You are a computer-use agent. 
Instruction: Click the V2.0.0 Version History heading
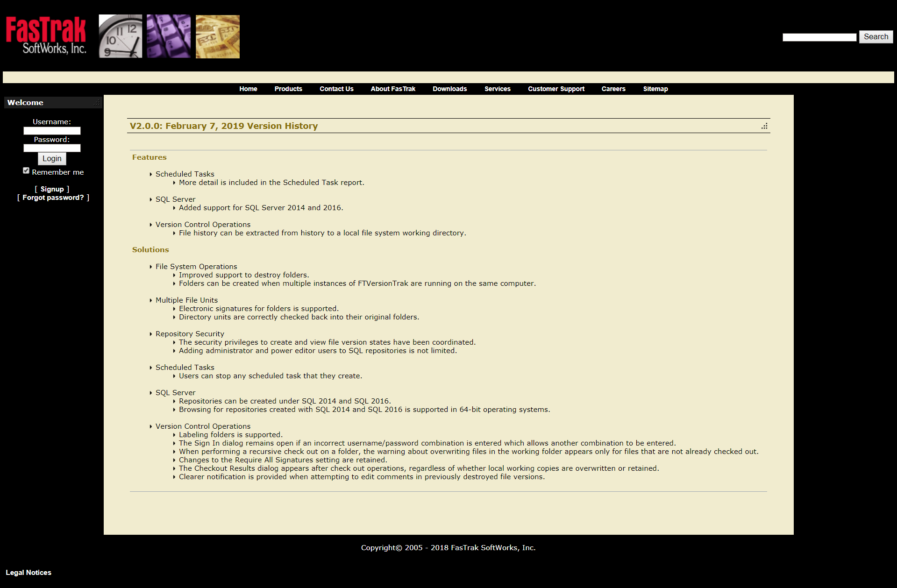[224, 126]
